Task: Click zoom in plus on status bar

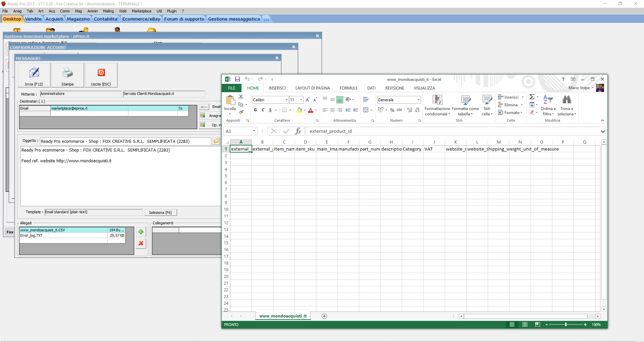Action: pos(585,325)
